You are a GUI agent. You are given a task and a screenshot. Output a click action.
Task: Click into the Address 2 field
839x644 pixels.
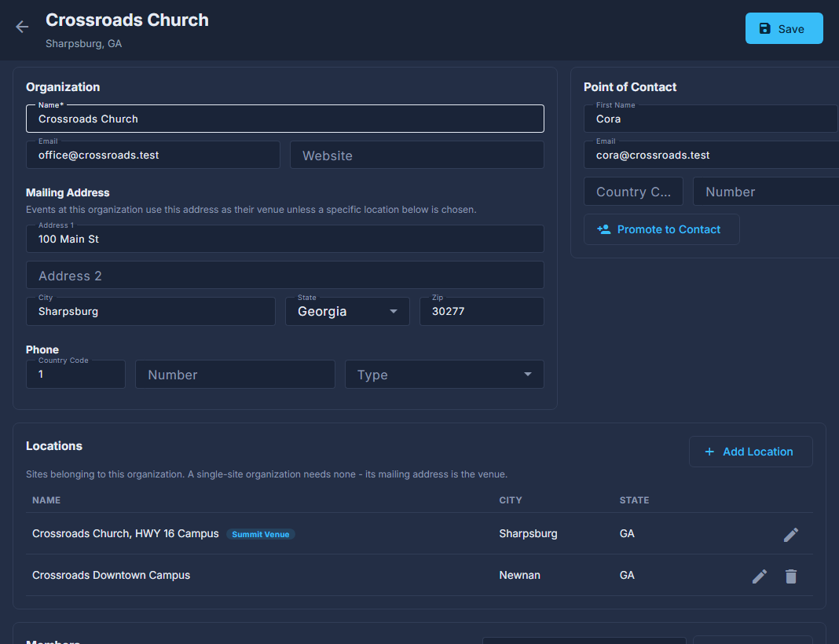[284, 276]
